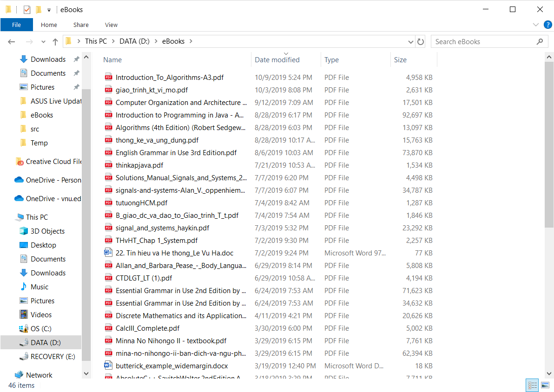Open OneDrive - vnu.edu in sidebar
This screenshot has width=554, height=392.
[48, 198]
